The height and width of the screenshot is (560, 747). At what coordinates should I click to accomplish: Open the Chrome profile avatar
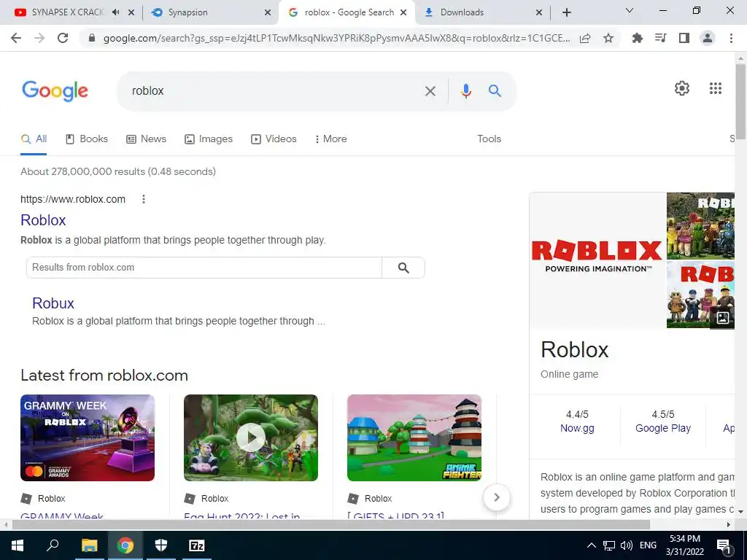click(708, 38)
